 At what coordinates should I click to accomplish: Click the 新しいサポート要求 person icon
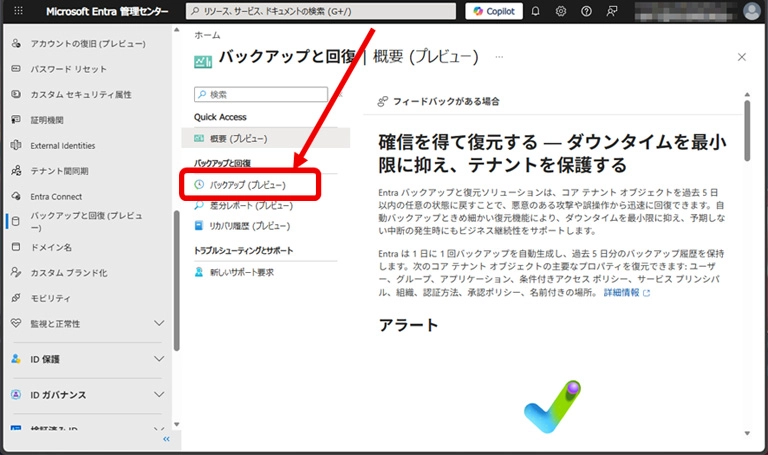[199, 272]
